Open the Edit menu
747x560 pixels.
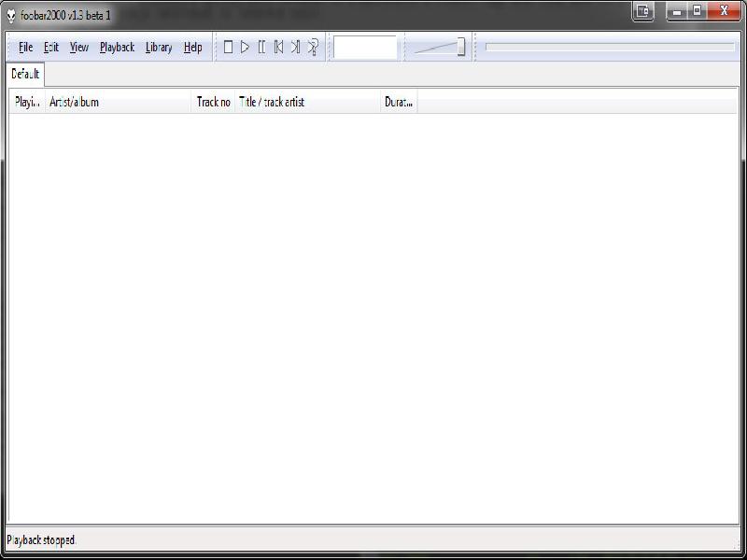(x=51, y=48)
